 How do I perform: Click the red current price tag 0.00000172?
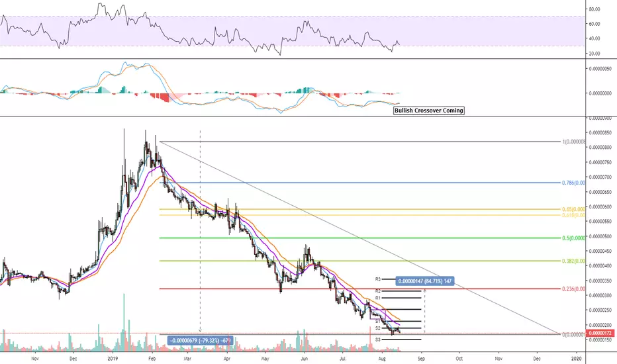(599, 334)
